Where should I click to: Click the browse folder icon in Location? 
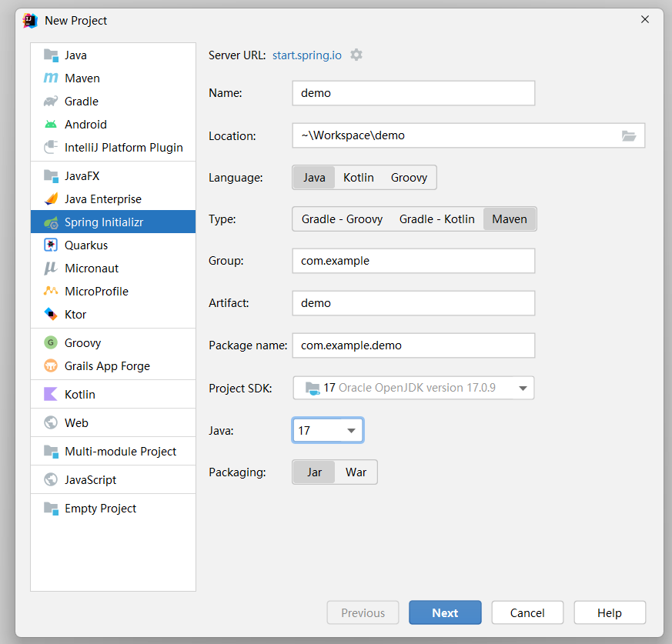click(x=629, y=135)
